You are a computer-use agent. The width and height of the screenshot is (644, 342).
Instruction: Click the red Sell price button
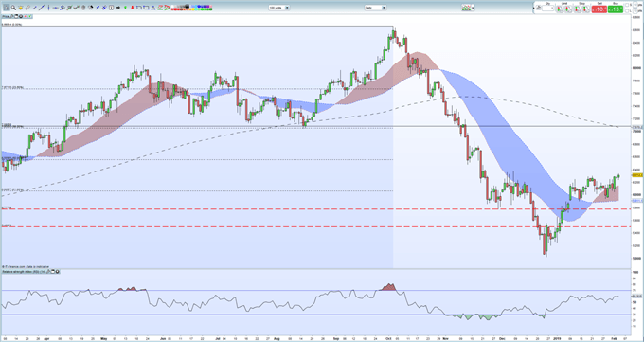click(x=599, y=9)
